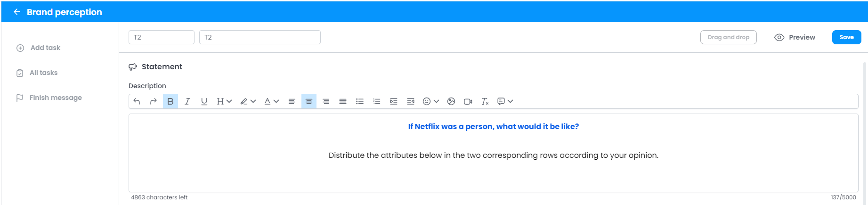
Task: Open the heading style dropdown
Action: point(224,101)
